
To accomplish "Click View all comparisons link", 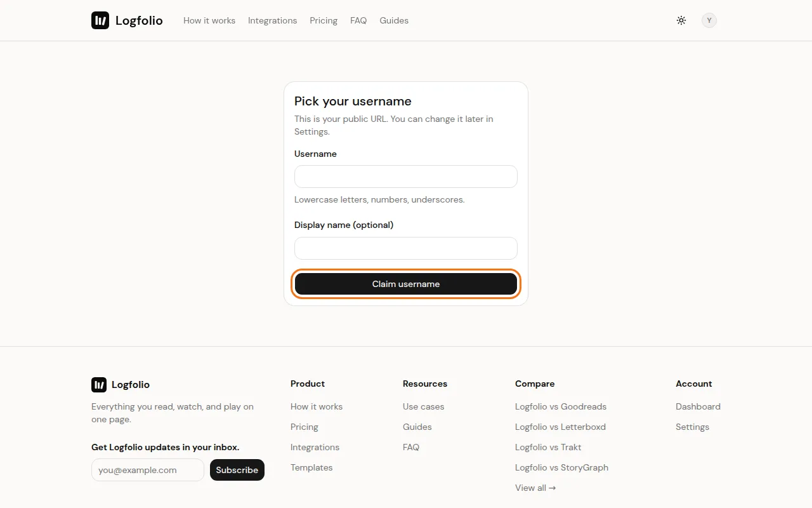I will [x=535, y=488].
